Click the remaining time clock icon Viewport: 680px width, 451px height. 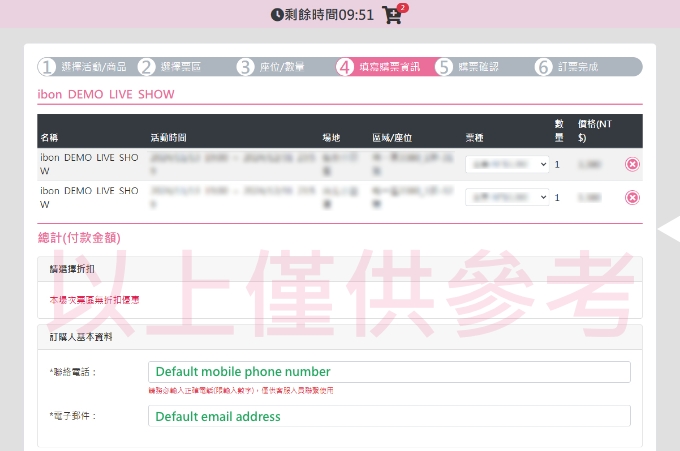(277, 15)
